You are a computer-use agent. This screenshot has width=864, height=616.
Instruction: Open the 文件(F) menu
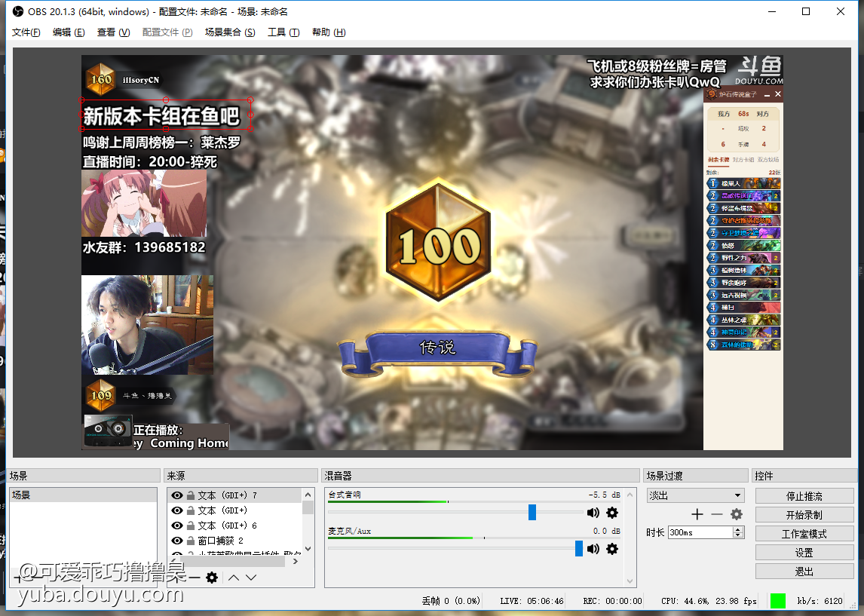point(26,32)
